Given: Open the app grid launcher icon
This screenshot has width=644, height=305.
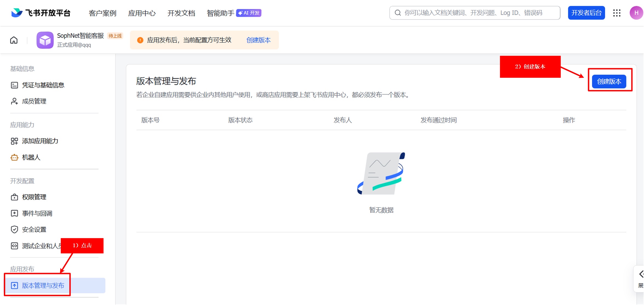Looking at the screenshot, I should 617,13.
